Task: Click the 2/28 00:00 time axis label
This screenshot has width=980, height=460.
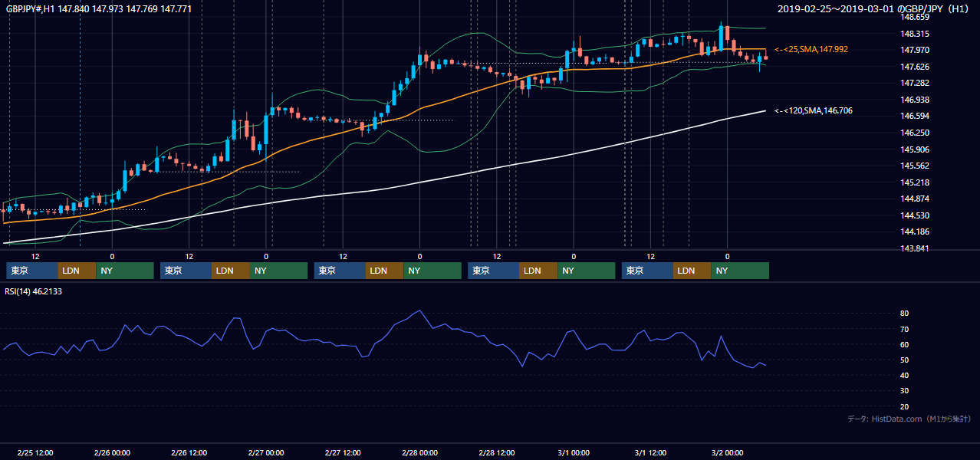Action: tap(419, 452)
